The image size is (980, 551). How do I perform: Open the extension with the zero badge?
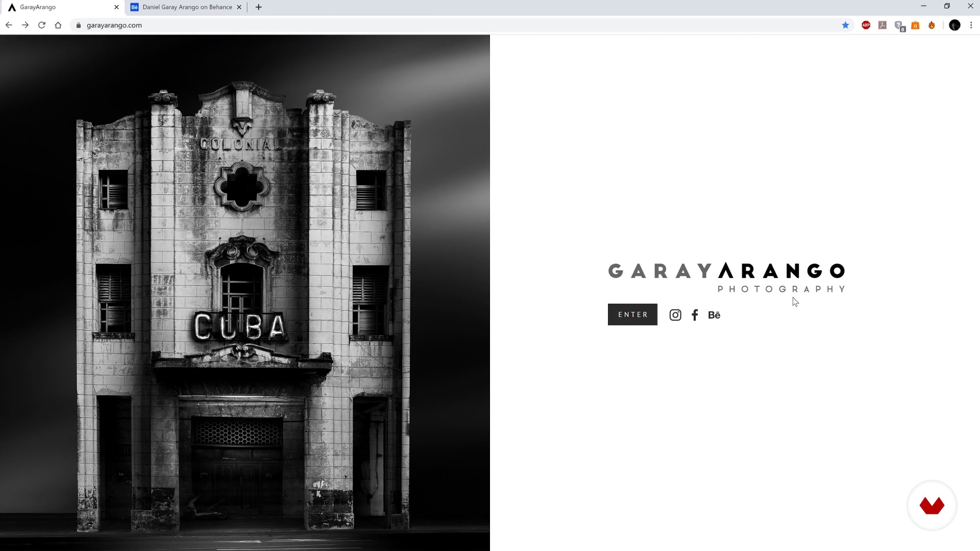[899, 26]
